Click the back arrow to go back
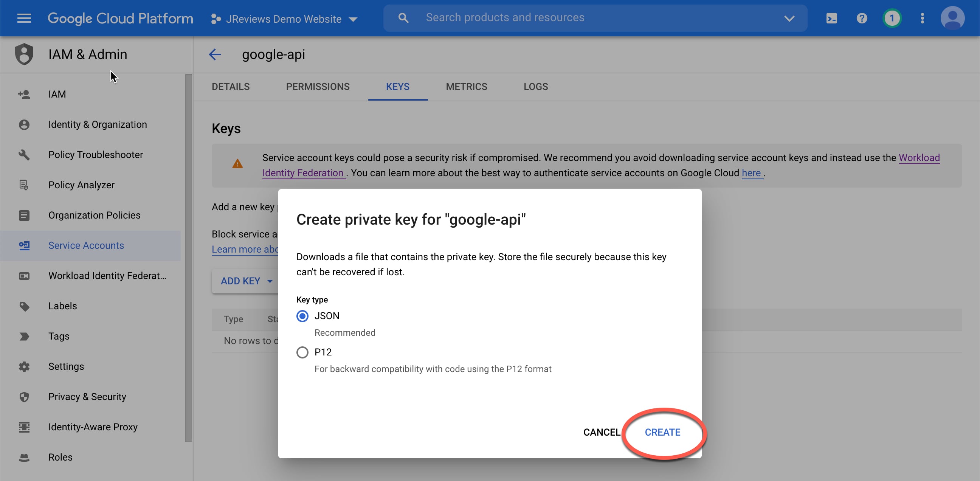This screenshot has height=481, width=980. (x=216, y=54)
